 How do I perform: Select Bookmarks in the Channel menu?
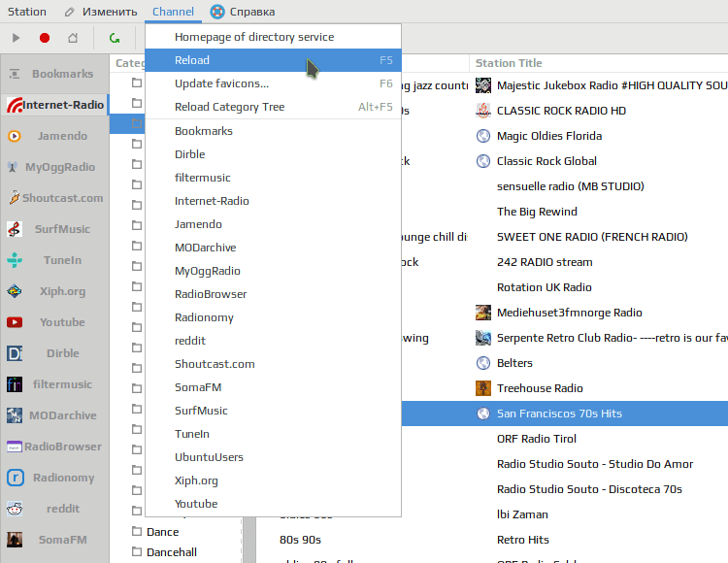tap(273, 131)
